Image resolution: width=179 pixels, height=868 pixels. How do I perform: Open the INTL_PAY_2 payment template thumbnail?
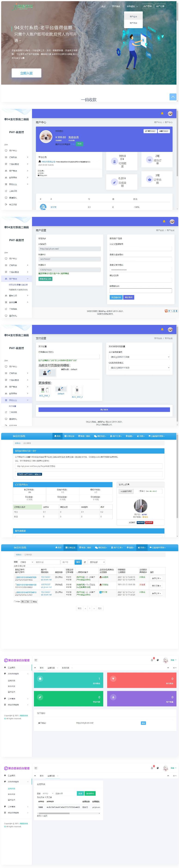pos(77,391)
